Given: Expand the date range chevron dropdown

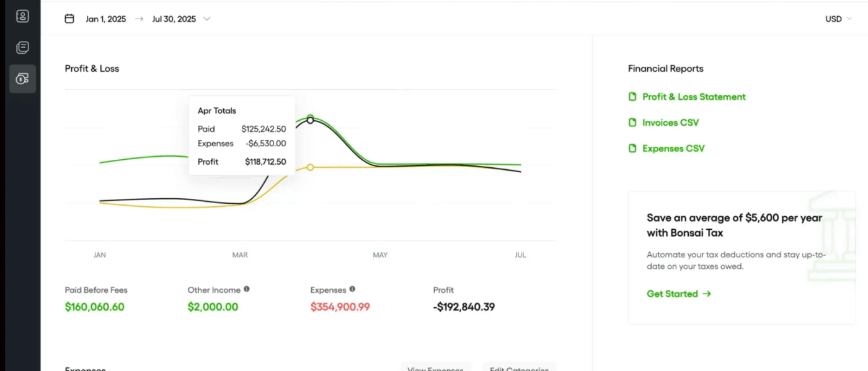Looking at the screenshot, I should tap(207, 19).
